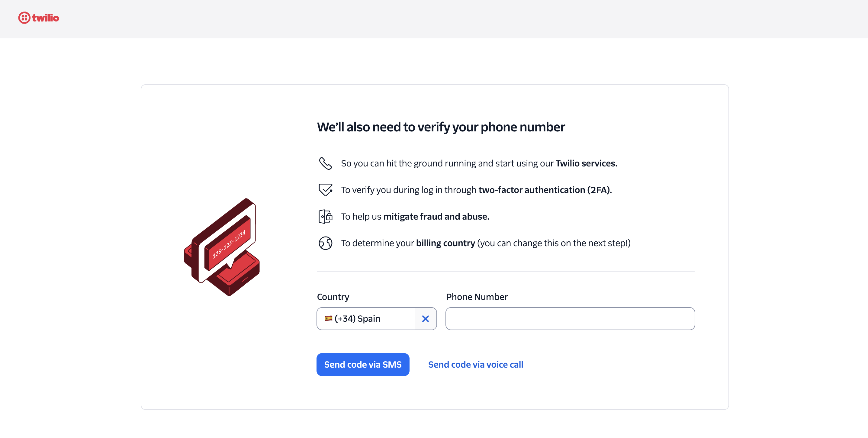Focus the Phone Number input field
868x438 pixels.
tap(570, 318)
